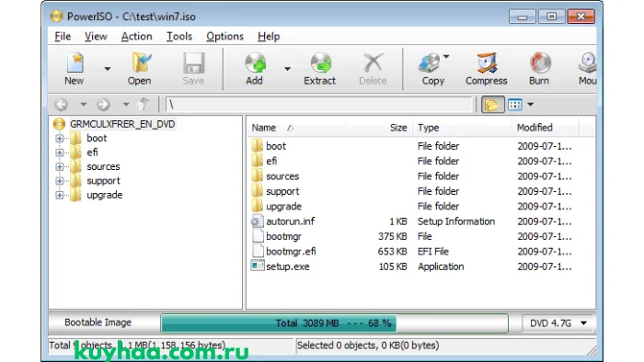Open the Options menu
The image size is (644, 362).
click(224, 37)
